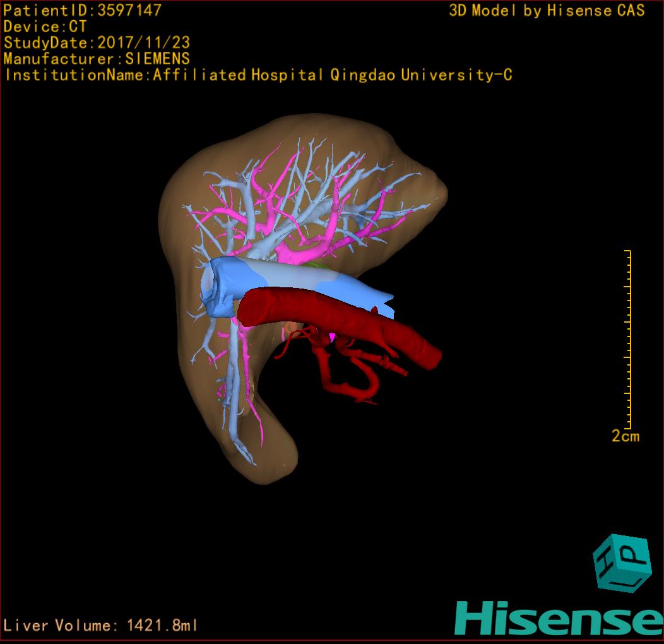This screenshot has height=644, width=664.
Task: Click the 2cm scale label
Action: 625,436
